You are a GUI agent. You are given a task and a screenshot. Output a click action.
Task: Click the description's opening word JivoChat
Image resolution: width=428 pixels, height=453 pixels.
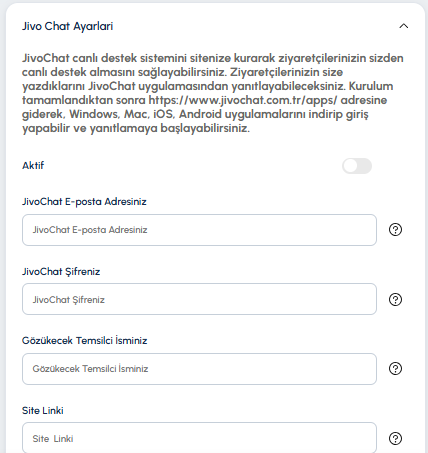tap(46, 58)
